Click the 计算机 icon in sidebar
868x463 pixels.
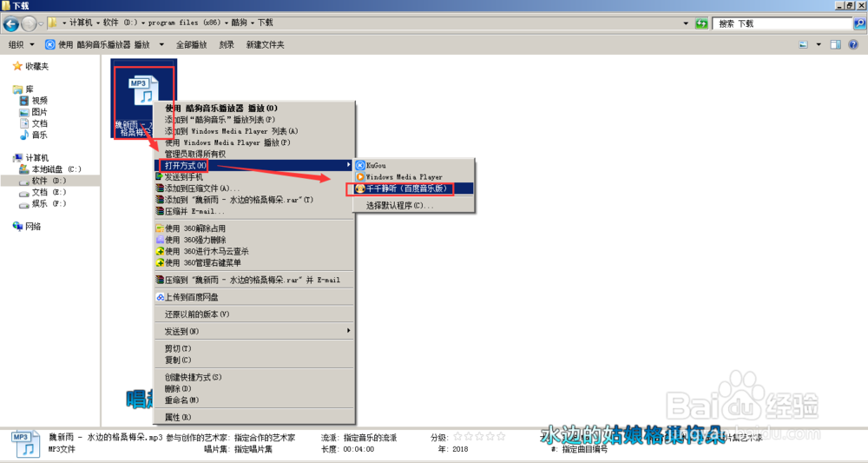17,158
